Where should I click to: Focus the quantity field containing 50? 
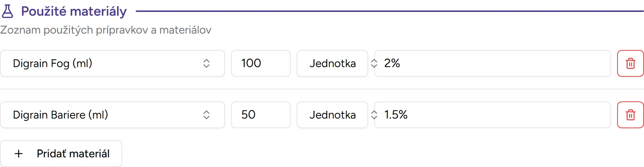click(261, 115)
